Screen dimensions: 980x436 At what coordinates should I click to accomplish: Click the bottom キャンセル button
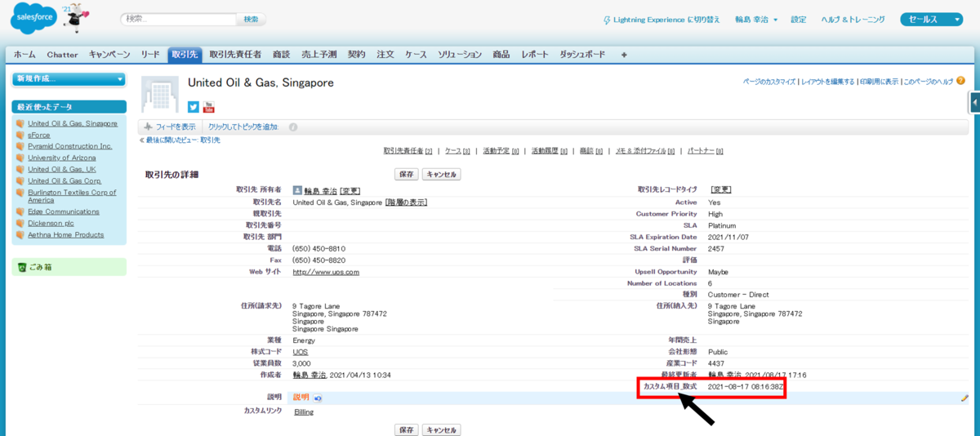click(x=441, y=429)
